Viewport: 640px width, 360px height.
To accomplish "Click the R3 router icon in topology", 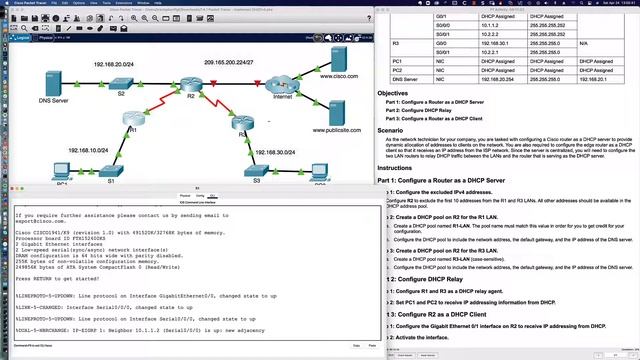I will click(x=242, y=123).
